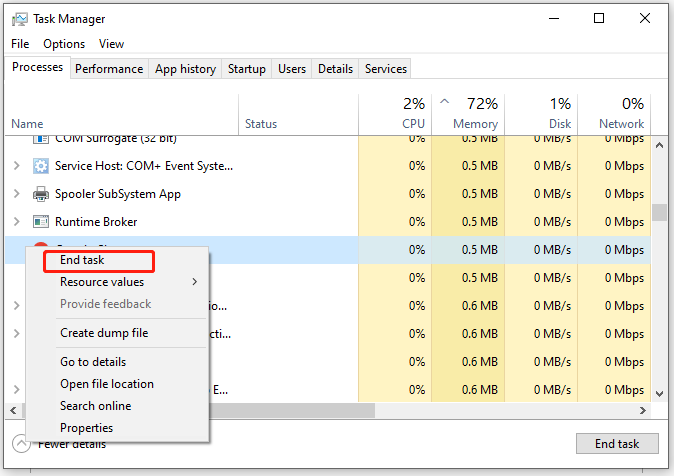The image size is (674, 476).
Task: Click the End task button at bottom right
Action: tap(617, 443)
